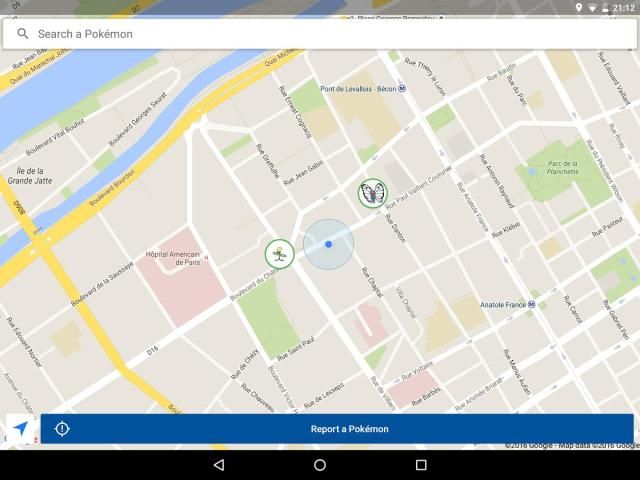The height and width of the screenshot is (480, 640).
Task: Open recent apps with the square button
Action: (421, 465)
